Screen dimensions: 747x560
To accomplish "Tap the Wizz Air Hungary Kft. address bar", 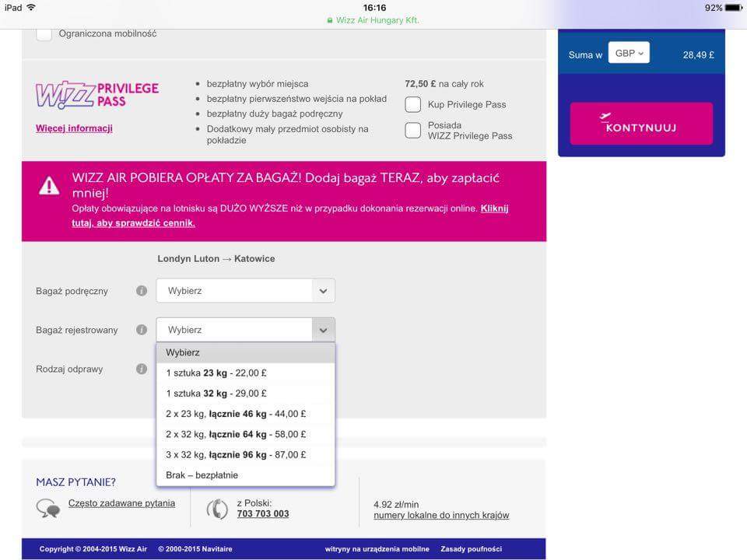I will [373, 20].
